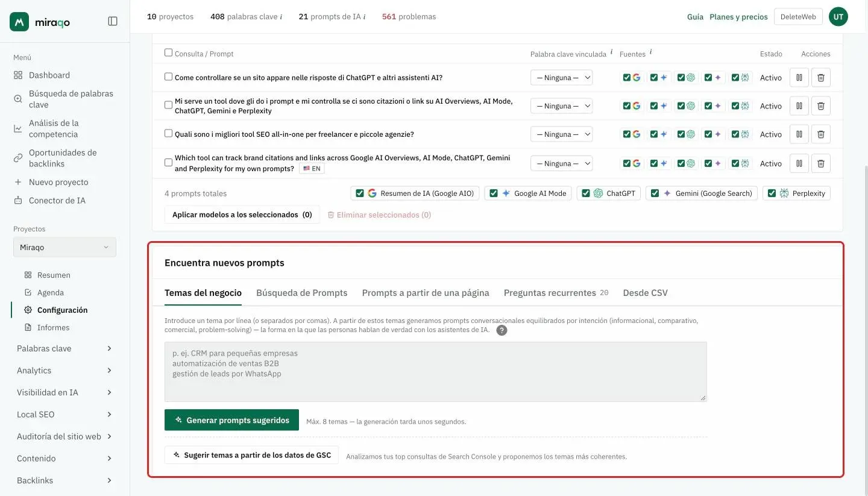Screen dimensions: 868x496
Task: Focus the business topics text area
Action: click(435, 372)
